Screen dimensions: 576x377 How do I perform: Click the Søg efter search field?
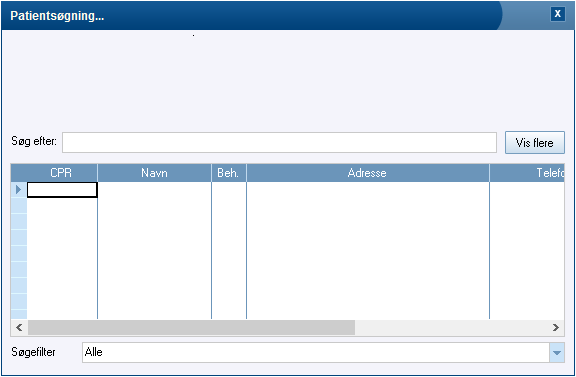click(279, 143)
